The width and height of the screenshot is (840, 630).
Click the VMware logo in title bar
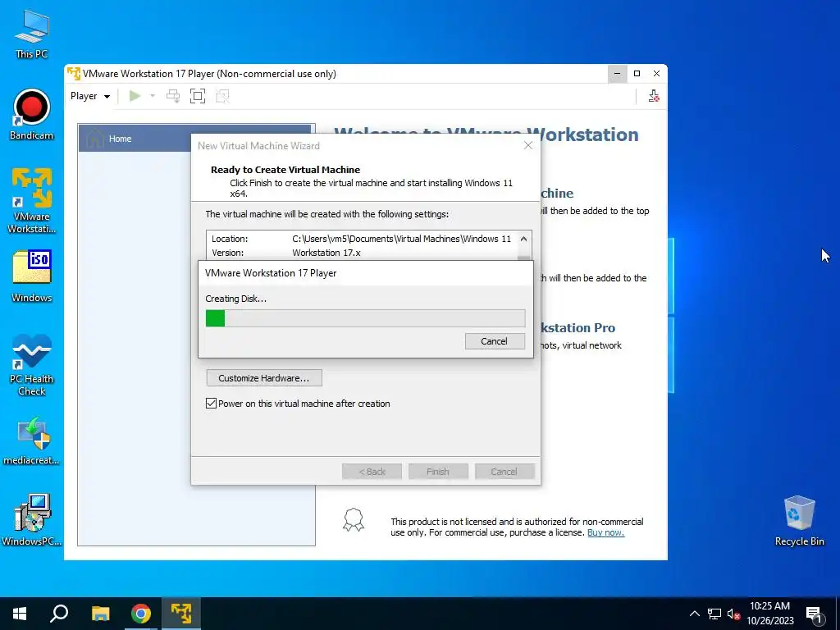click(x=74, y=73)
